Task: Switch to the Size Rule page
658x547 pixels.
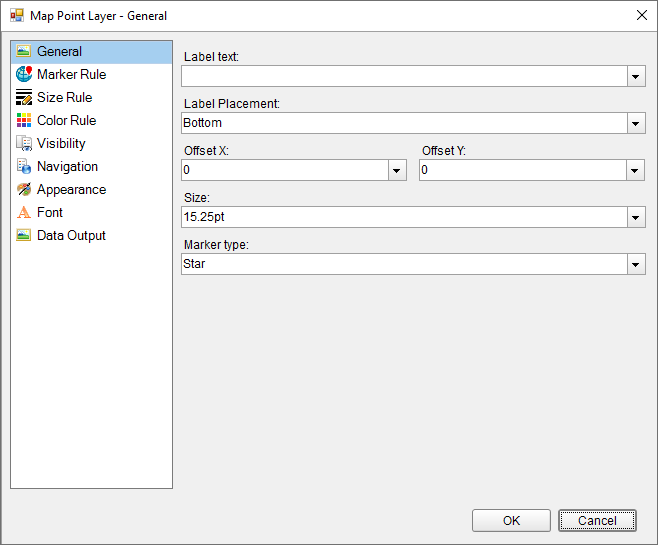Action: pos(64,97)
